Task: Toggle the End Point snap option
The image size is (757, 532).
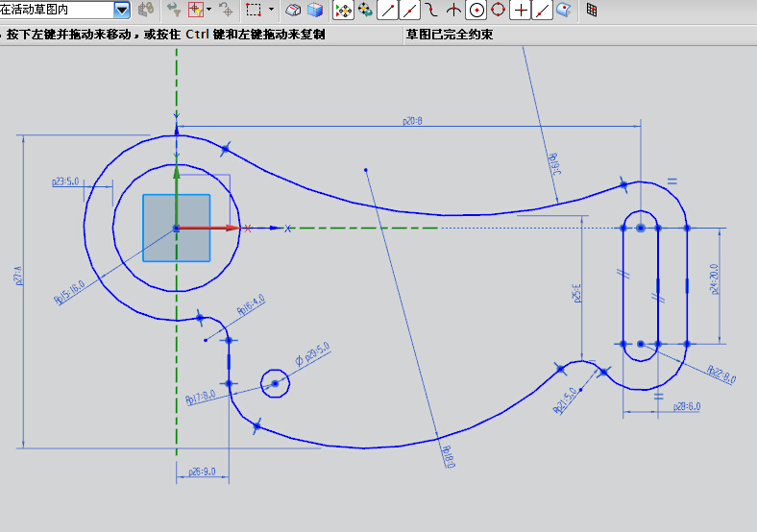Action: coord(388,11)
